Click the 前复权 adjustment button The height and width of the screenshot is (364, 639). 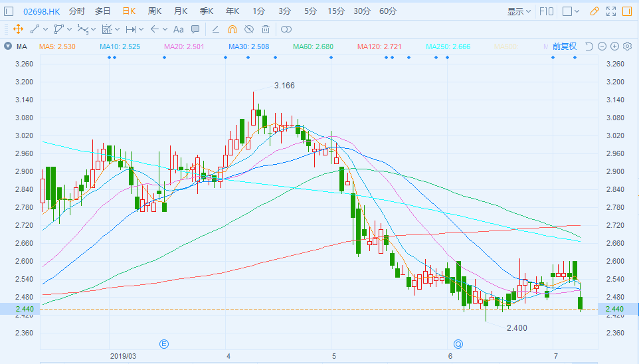[x=564, y=46]
